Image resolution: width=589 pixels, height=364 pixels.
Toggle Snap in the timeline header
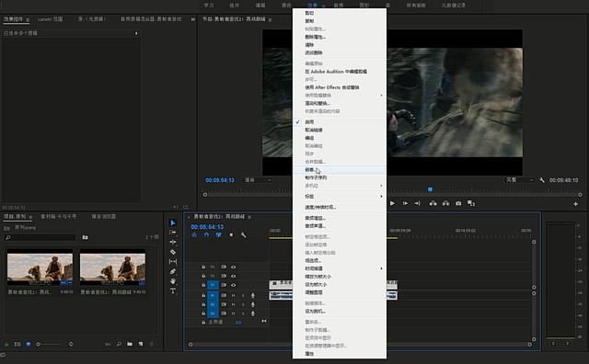[206, 235]
